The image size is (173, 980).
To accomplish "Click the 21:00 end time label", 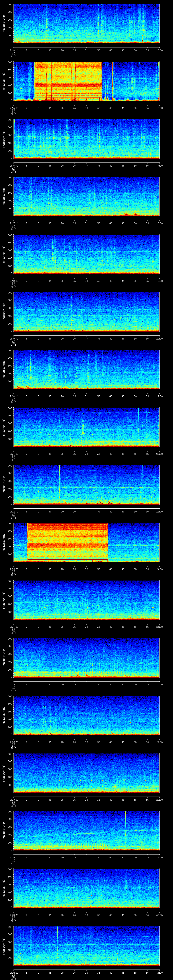I will (160, 396).
